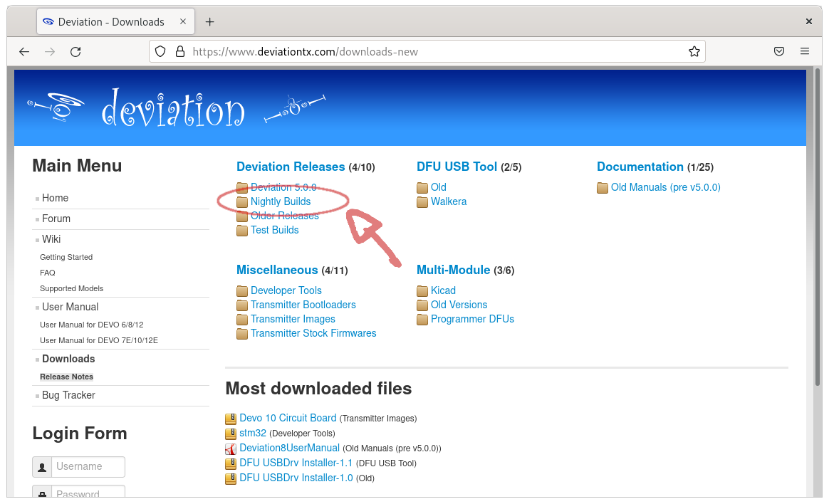Click the page vertical scrollbar

[818, 227]
